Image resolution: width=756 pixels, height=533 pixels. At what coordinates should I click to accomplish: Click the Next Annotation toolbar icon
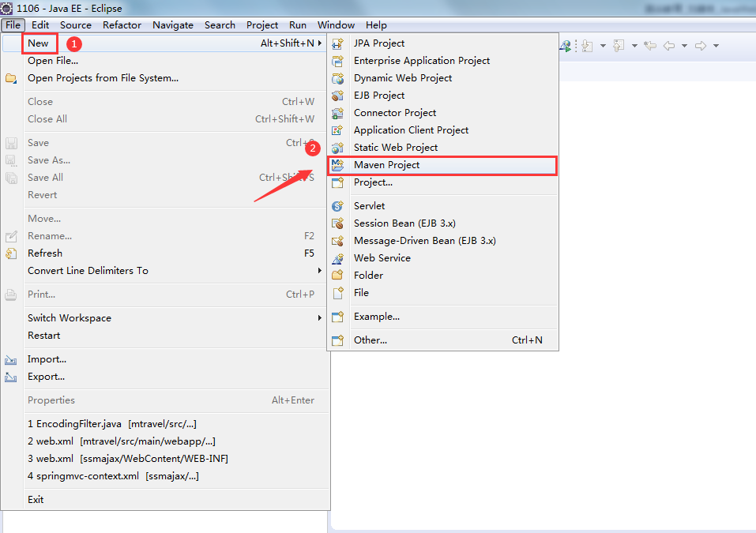click(x=587, y=46)
